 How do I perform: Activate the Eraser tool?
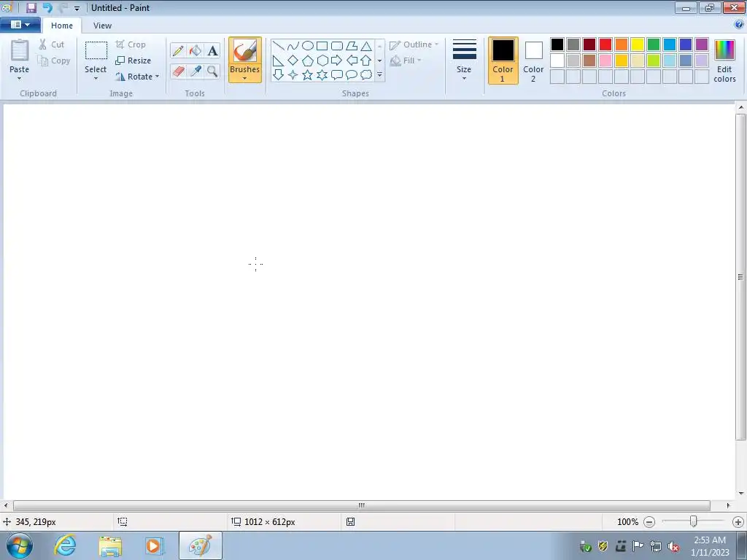click(178, 71)
